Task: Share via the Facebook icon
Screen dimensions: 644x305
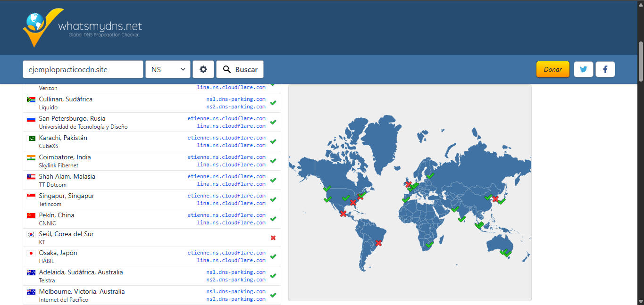Action: pos(605,69)
